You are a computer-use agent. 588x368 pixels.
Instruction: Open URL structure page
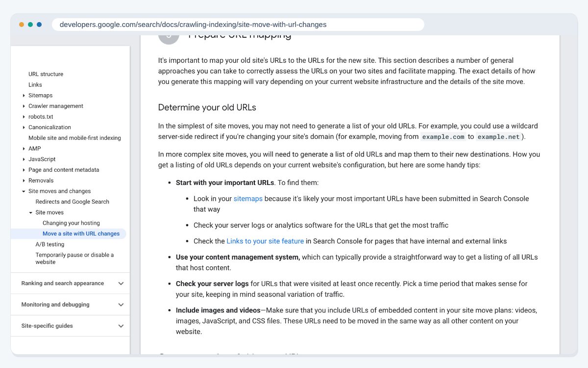(x=46, y=74)
